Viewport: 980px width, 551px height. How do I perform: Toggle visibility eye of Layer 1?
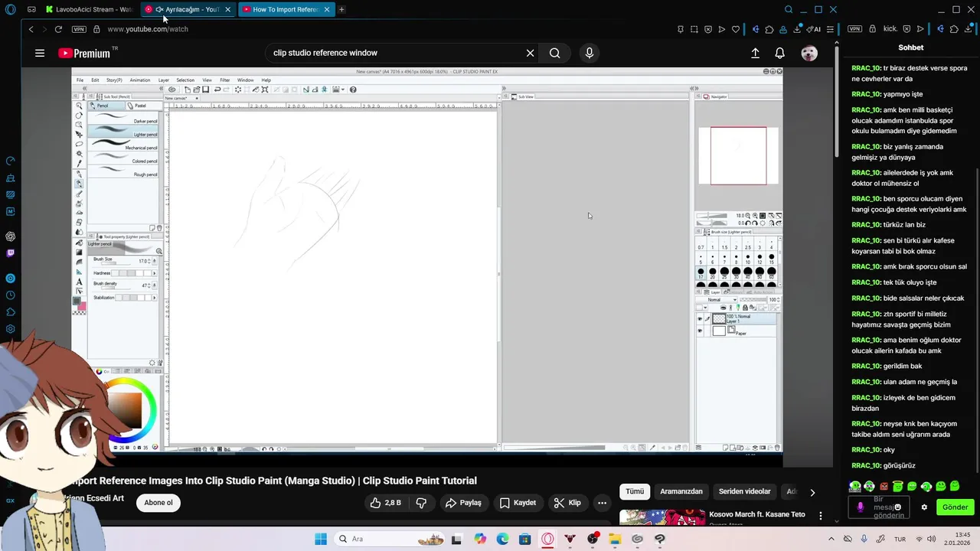[699, 318]
